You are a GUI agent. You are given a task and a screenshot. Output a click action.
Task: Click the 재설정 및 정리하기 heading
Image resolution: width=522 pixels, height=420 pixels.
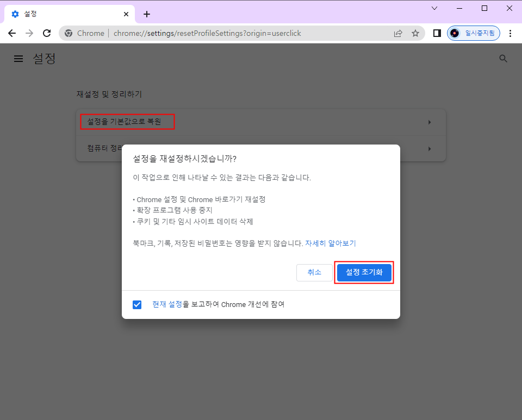(x=109, y=95)
